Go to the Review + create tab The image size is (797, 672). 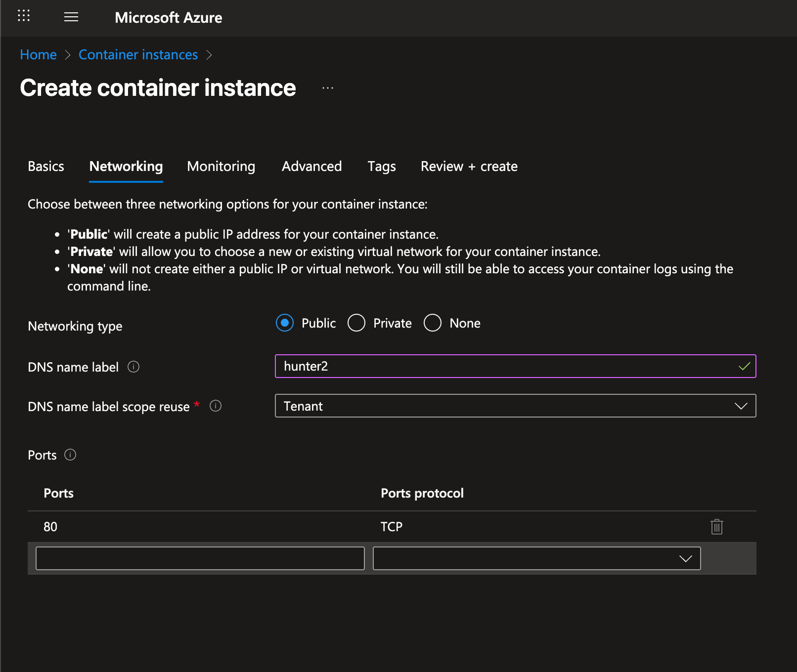pyautogui.click(x=469, y=167)
